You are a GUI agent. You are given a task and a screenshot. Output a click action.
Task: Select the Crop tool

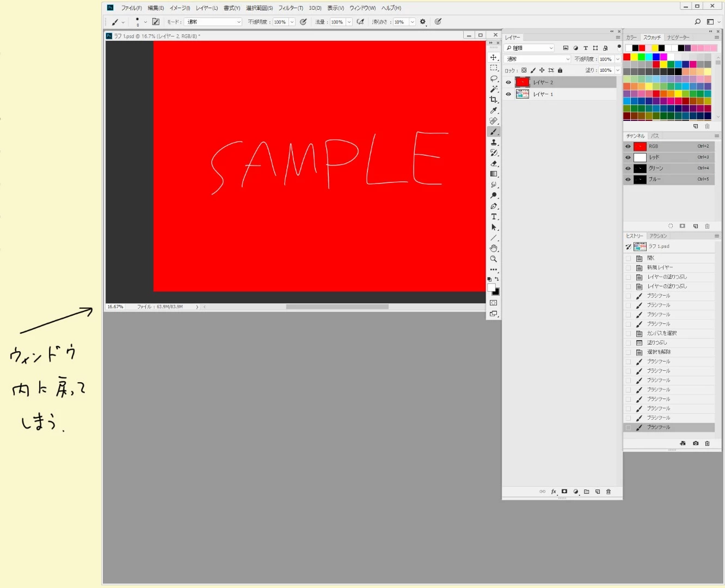[x=494, y=100]
